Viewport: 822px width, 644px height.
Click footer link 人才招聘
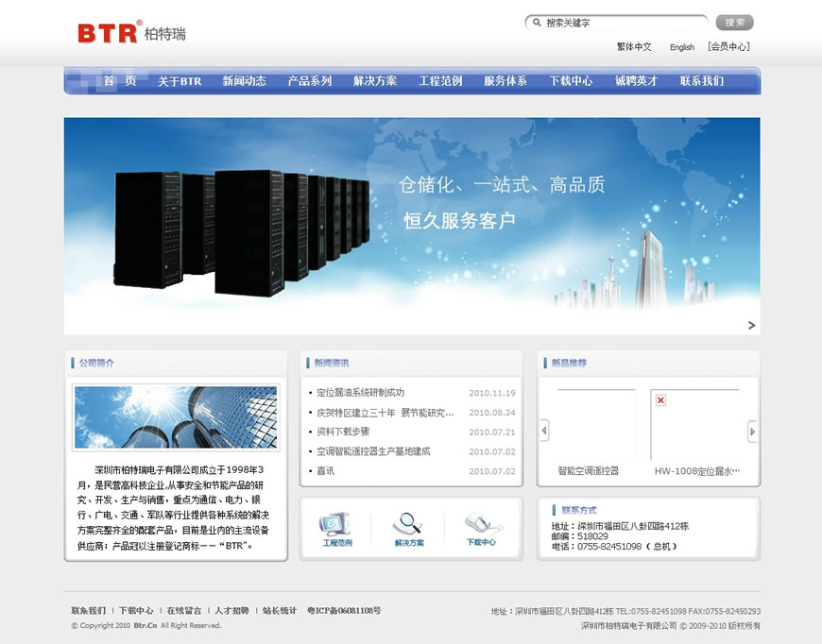231,610
